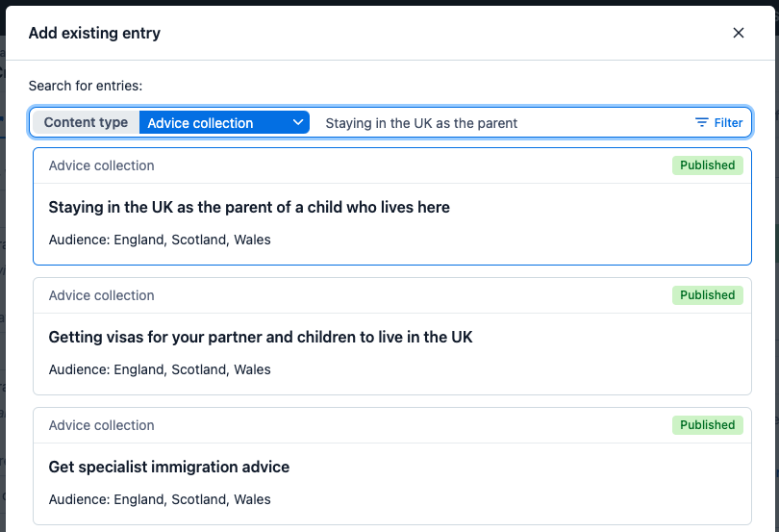Click Advice collection header of first result card
Viewport: 779px width, 532px height.
102,165
